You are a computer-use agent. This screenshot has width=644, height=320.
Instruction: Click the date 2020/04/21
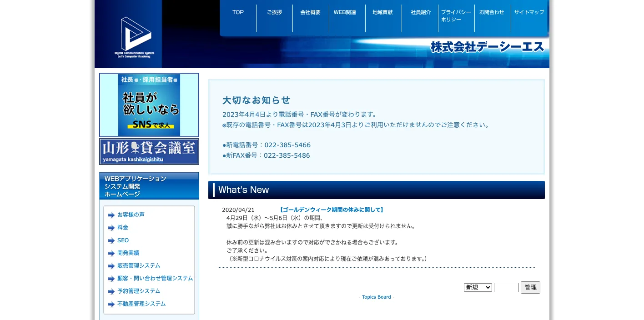coord(238,210)
